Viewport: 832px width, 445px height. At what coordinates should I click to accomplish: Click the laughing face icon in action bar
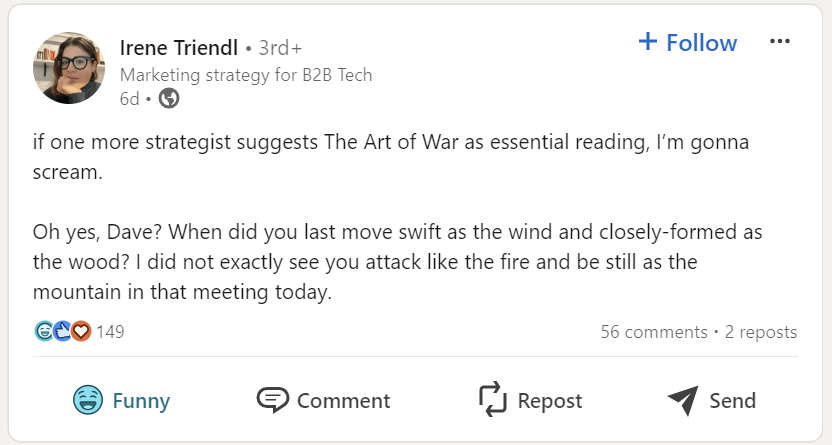point(88,400)
